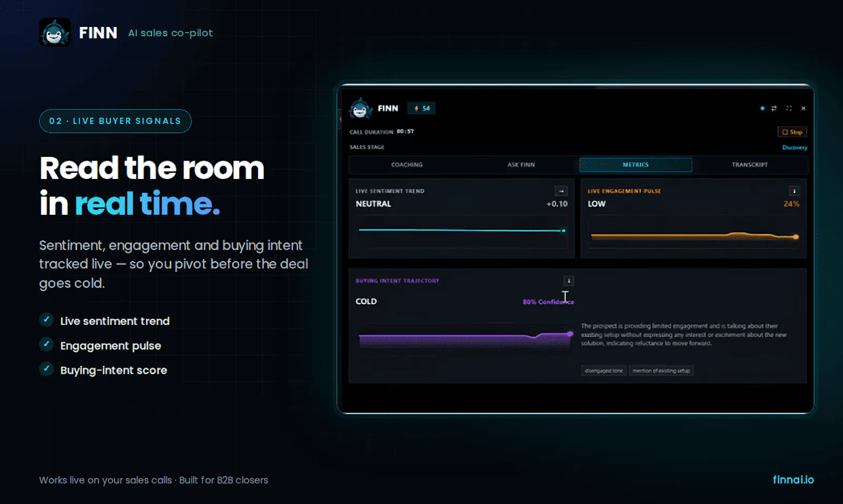Open the finnai.io link
This screenshot has width=843, height=504.
(x=793, y=480)
